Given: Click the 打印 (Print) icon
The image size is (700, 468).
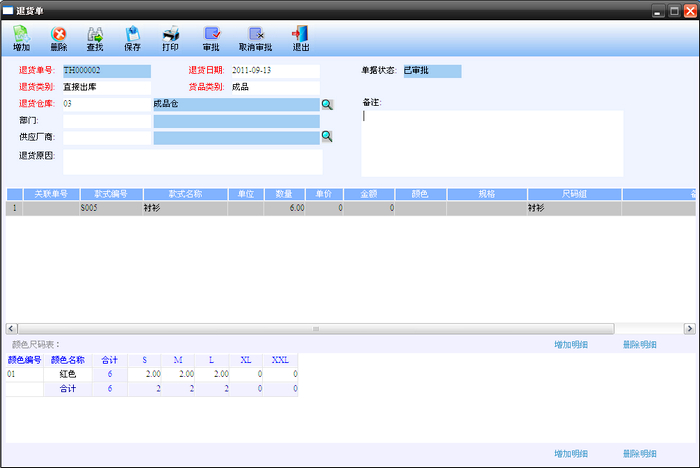Looking at the screenshot, I should (171, 38).
